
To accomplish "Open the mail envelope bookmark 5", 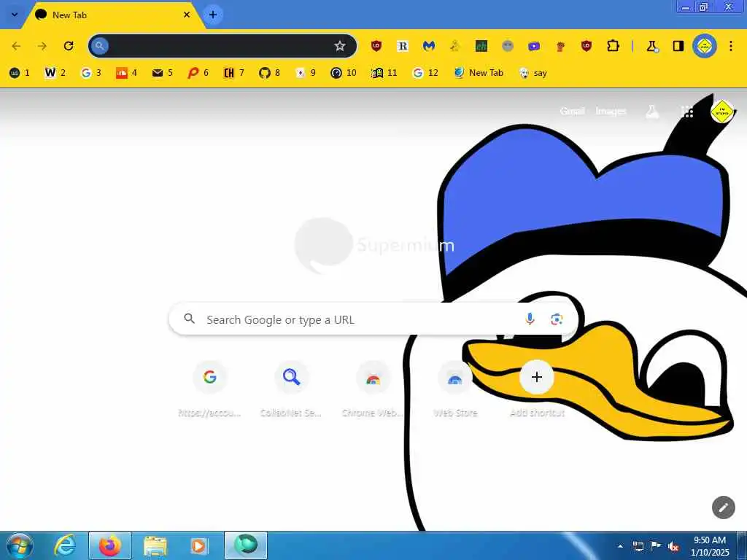I will [163, 73].
